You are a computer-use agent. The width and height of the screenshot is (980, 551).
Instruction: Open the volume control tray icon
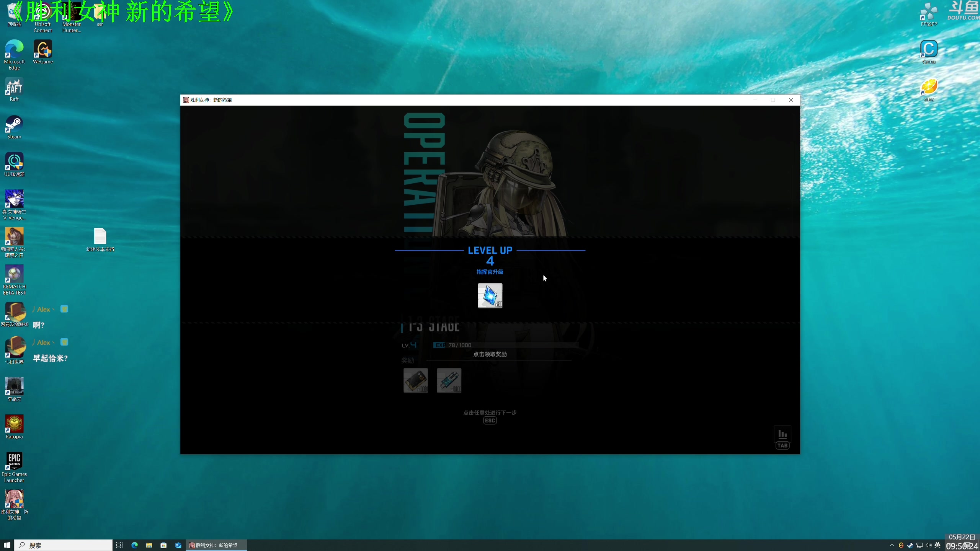tap(928, 545)
